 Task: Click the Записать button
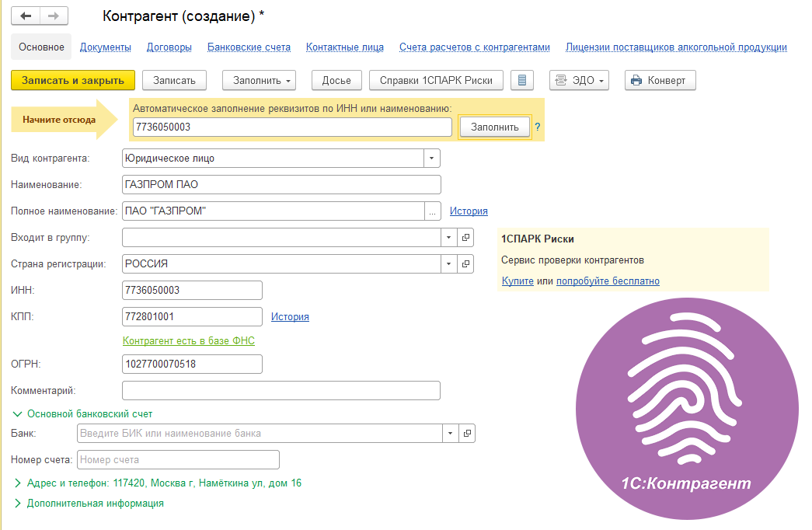coord(175,80)
